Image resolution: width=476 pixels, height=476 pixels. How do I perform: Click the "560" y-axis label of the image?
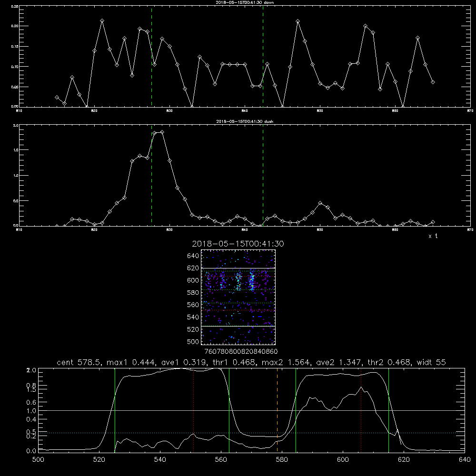pos(193,305)
